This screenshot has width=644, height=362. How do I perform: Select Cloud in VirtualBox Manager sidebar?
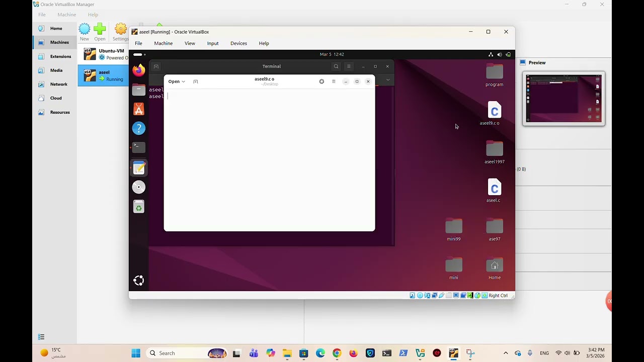coord(55,98)
